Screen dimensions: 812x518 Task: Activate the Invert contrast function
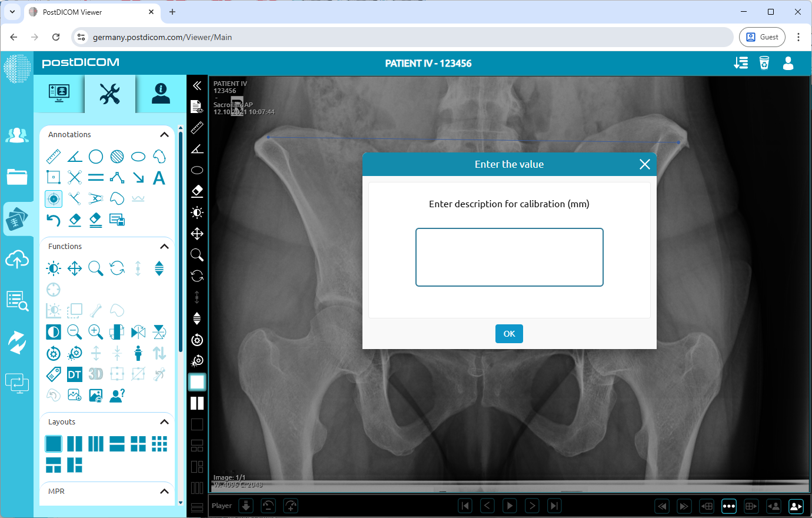pyautogui.click(x=53, y=332)
